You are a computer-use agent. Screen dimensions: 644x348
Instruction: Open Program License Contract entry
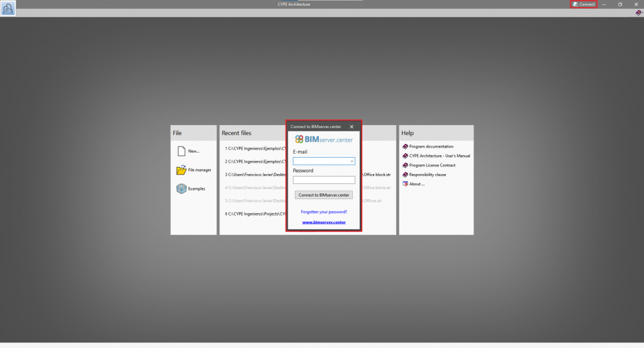(x=432, y=165)
